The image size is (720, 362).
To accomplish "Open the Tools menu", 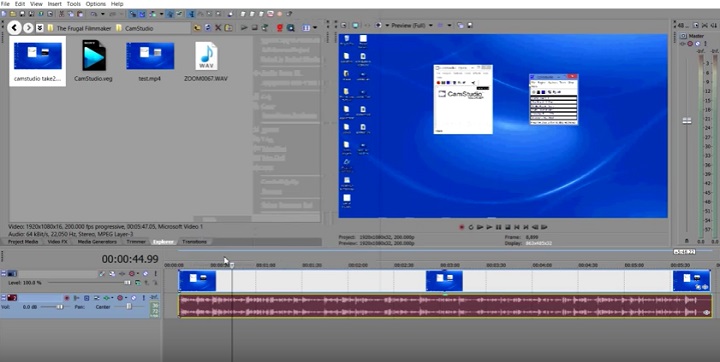I will (73, 4).
